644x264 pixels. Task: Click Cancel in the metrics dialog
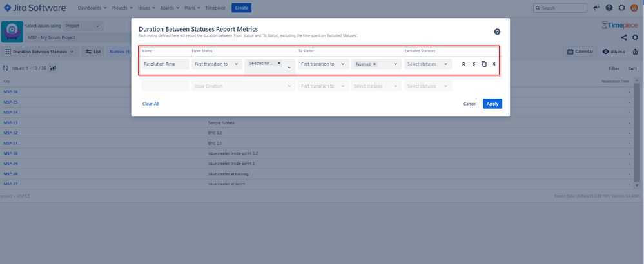coord(470,104)
